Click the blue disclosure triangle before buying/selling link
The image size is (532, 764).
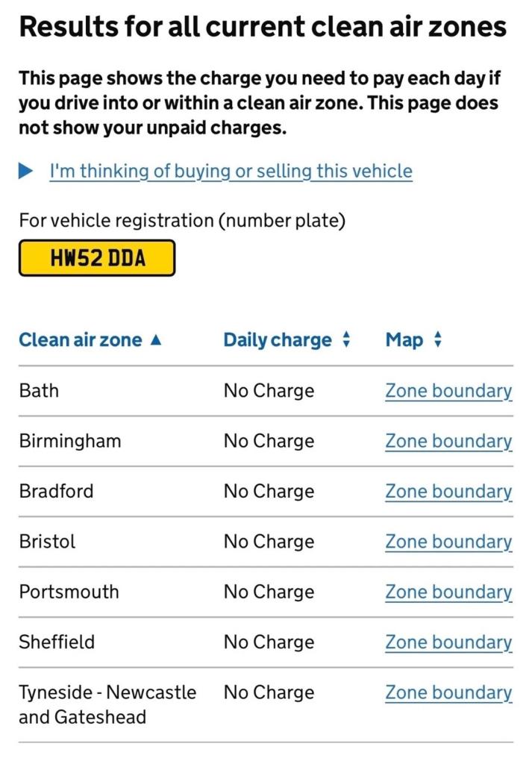click(26, 172)
